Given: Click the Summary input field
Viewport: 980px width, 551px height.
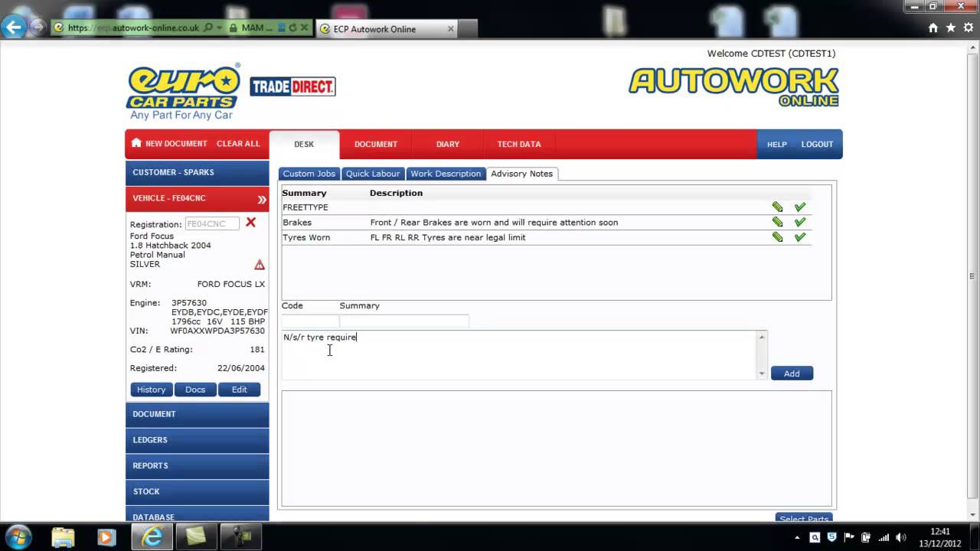Looking at the screenshot, I should pos(404,321).
